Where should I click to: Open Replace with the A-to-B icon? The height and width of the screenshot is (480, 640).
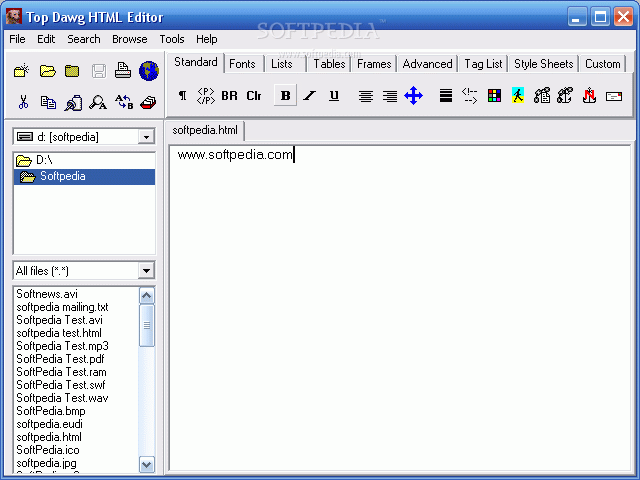[124, 102]
